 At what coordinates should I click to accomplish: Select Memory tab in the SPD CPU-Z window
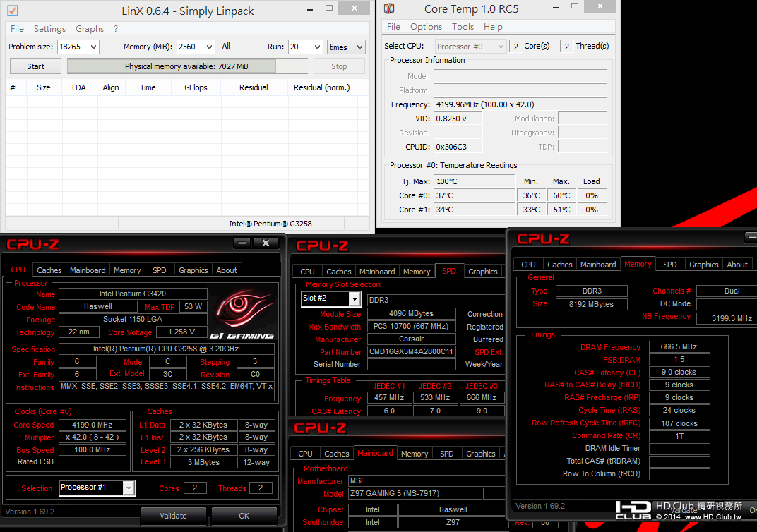tap(417, 272)
